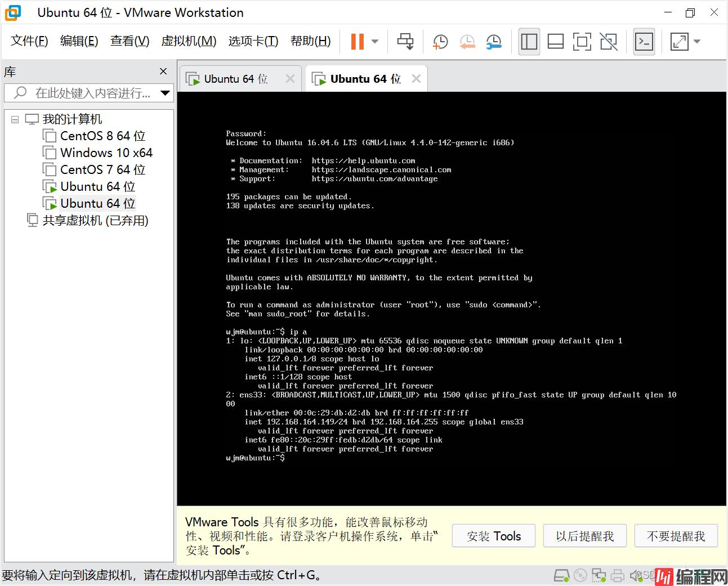Toggle the thumbnail bar view
The width and height of the screenshot is (728, 586).
(555, 42)
